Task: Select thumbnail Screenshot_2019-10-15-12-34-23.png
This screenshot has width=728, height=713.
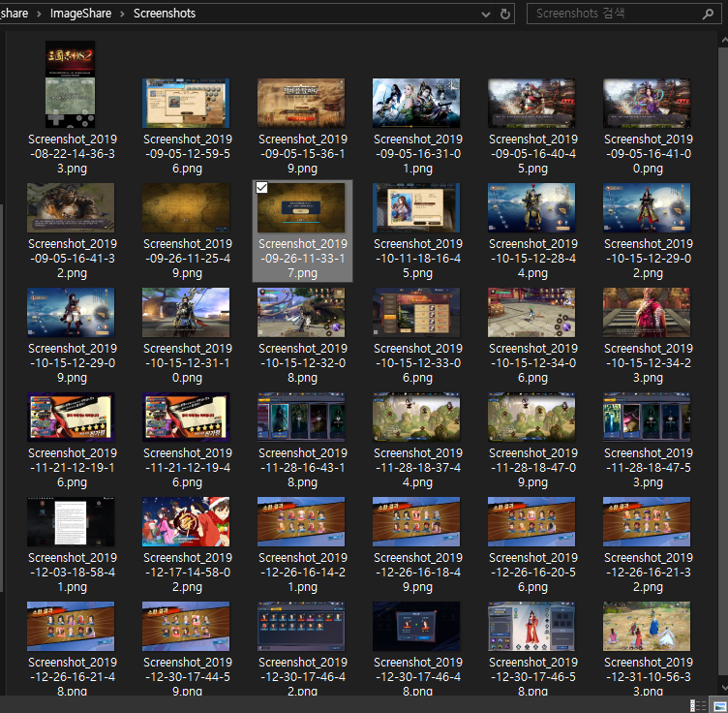Action: pyautogui.click(x=647, y=312)
